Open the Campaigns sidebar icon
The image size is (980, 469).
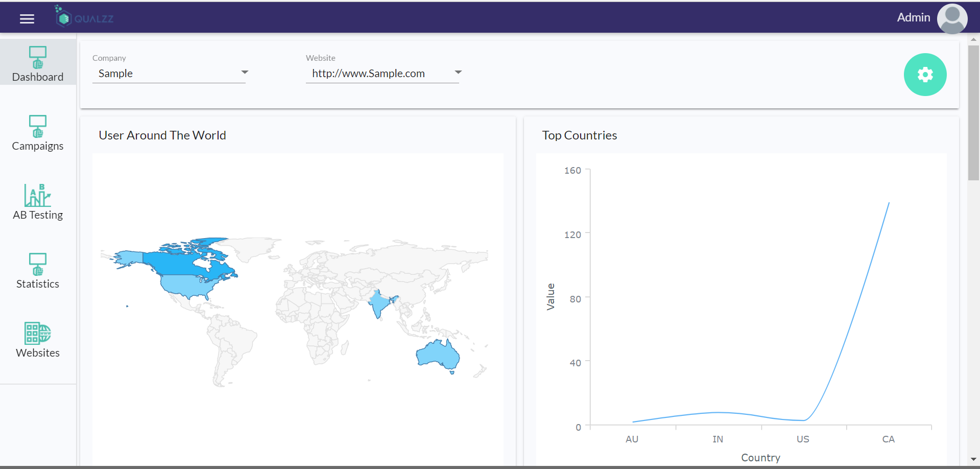point(38,126)
